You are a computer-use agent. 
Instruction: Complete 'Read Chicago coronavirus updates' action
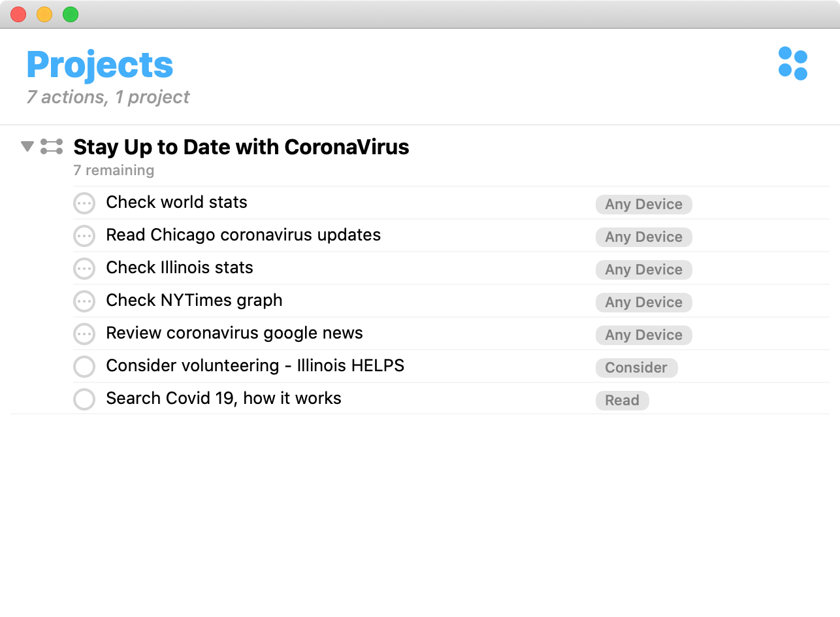click(84, 236)
